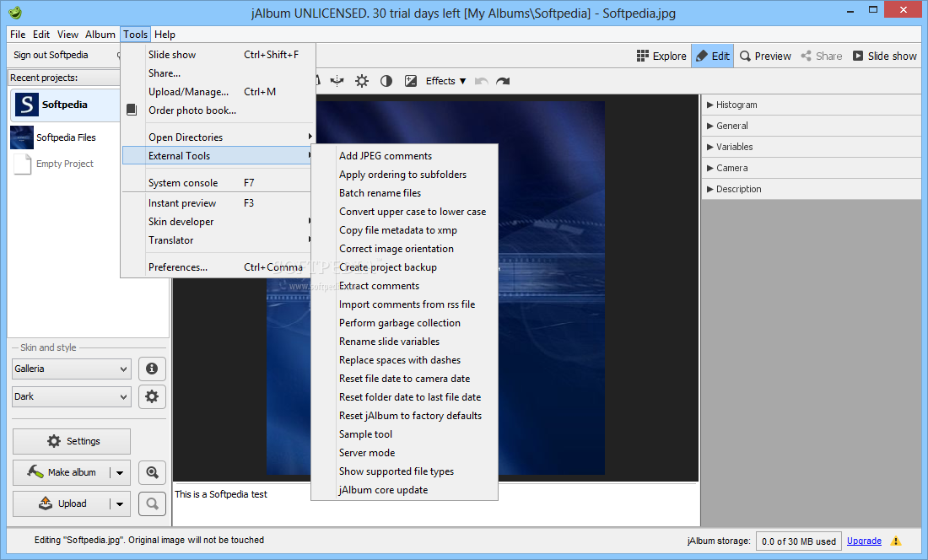Choose Upload/Manage... menu item
This screenshot has height=560, width=928.
pyautogui.click(x=218, y=92)
